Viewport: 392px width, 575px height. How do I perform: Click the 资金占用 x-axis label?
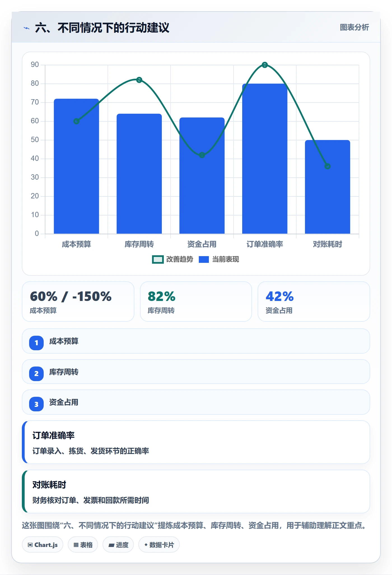[x=202, y=244]
